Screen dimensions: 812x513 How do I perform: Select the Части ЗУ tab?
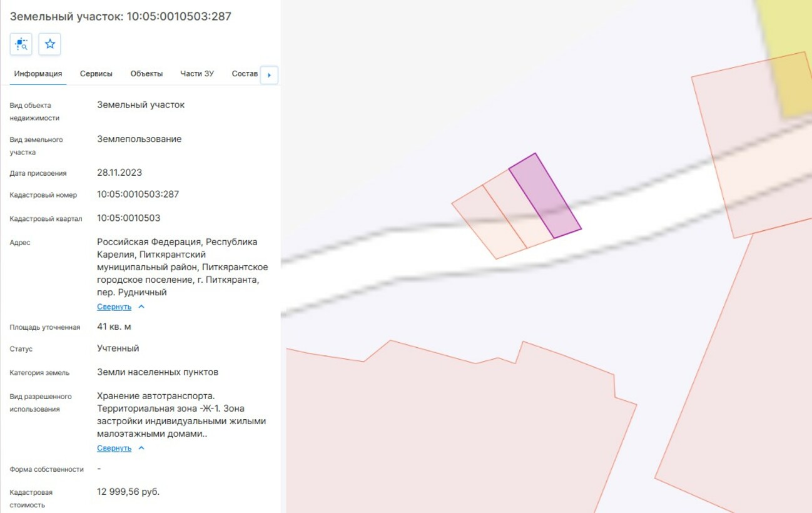click(x=197, y=74)
